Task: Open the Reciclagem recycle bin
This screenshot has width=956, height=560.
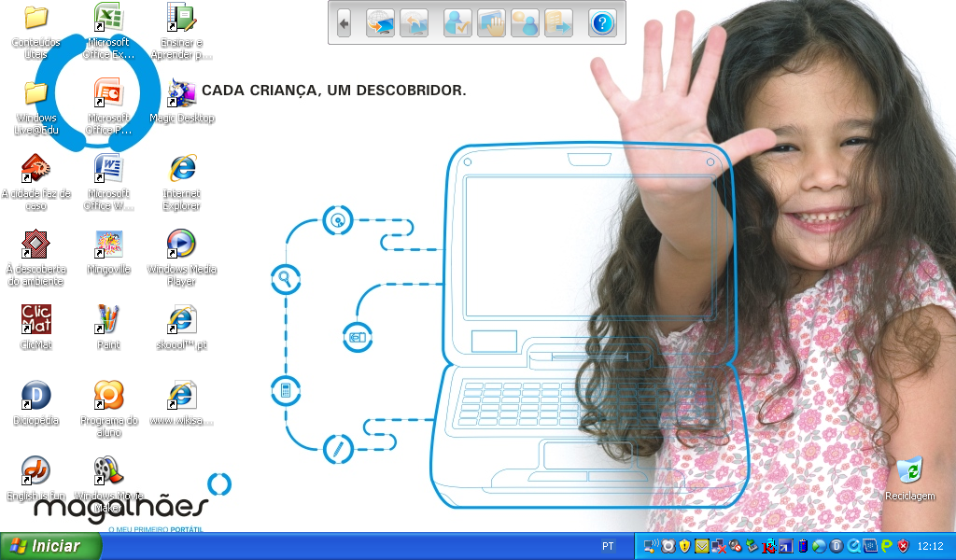Action: [x=910, y=479]
